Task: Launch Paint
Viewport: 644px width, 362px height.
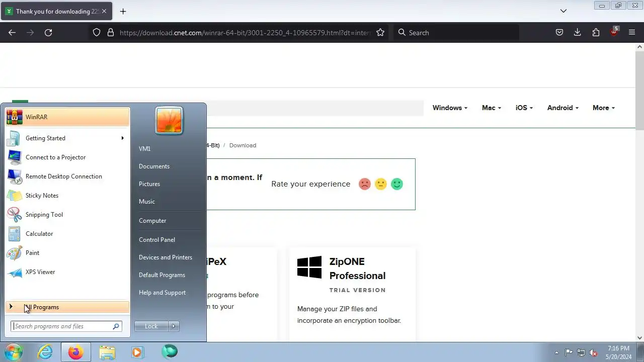Action: [67, 253]
